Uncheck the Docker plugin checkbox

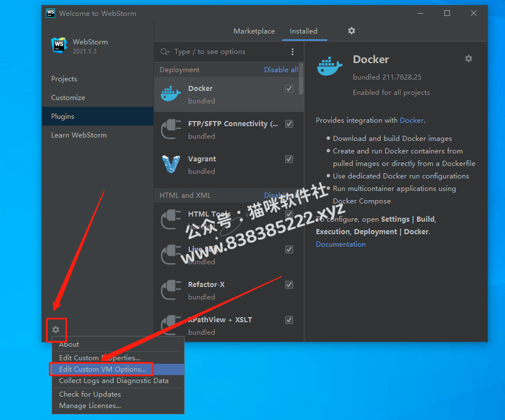point(289,89)
